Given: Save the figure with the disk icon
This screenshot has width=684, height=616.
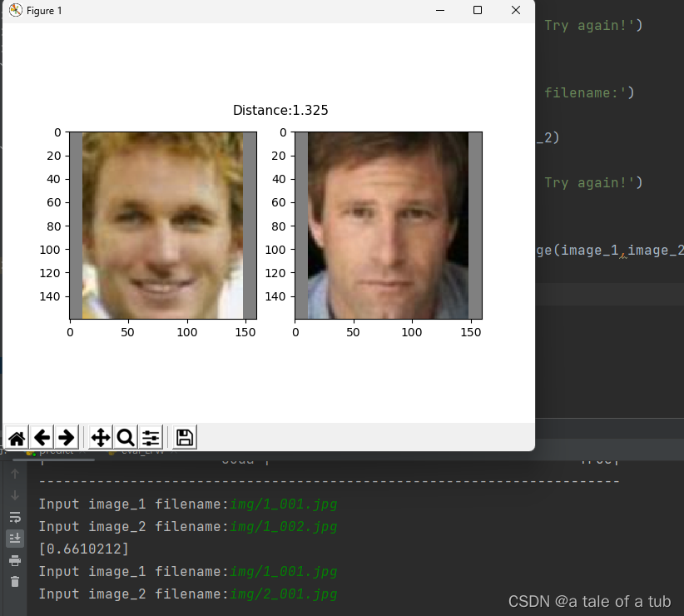Looking at the screenshot, I should click(185, 438).
